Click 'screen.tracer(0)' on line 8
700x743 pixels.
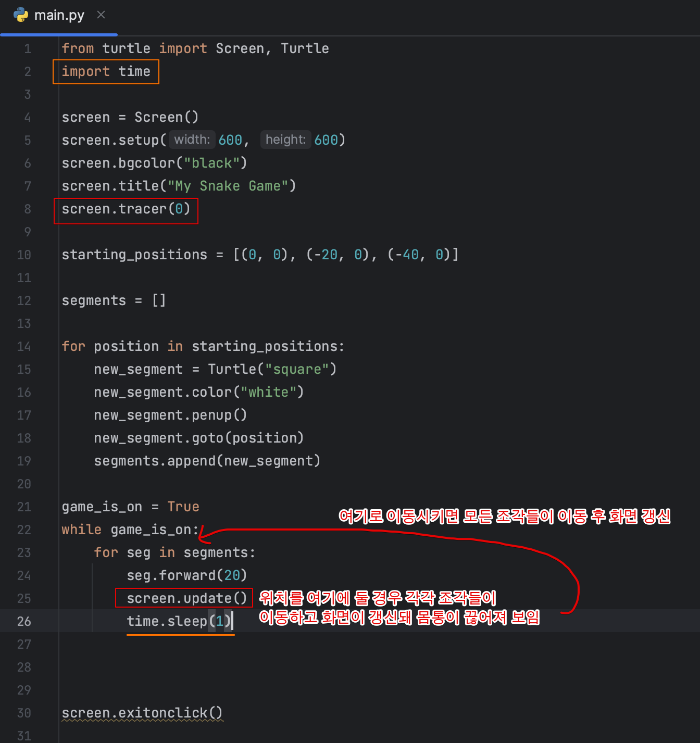click(126, 209)
